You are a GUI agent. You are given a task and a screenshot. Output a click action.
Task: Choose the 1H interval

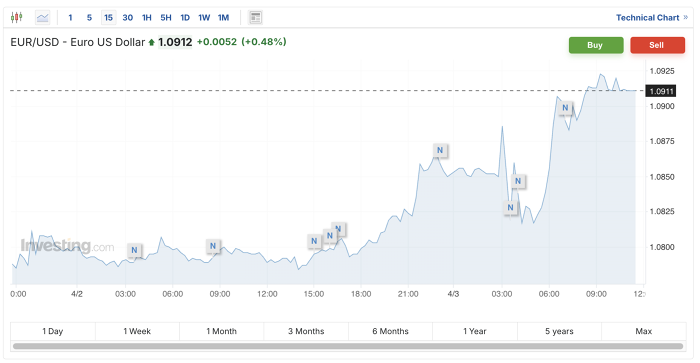coord(146,18)
